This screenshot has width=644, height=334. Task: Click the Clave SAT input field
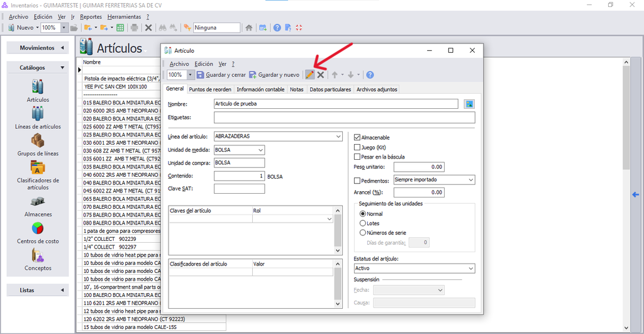239,189
